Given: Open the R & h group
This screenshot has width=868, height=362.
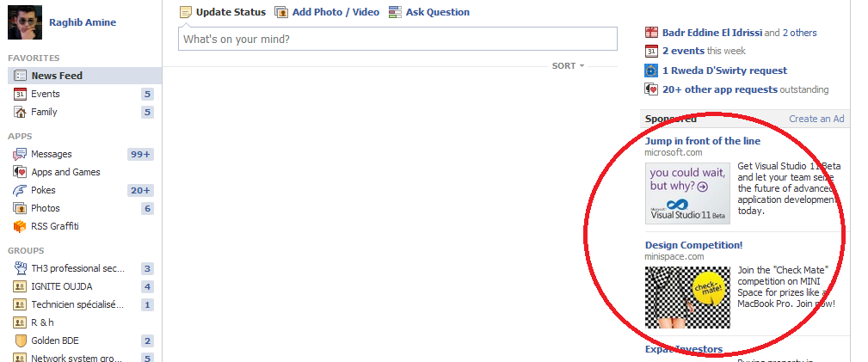Looking at the screenshot, I should point(43,322).
